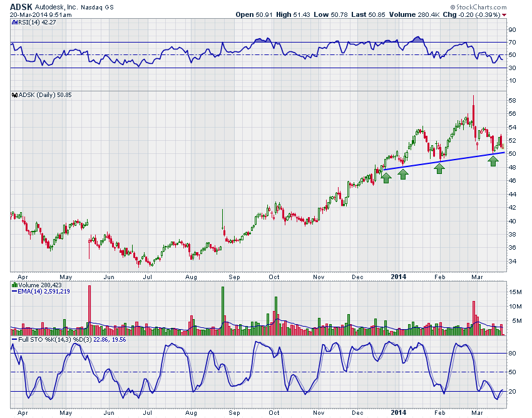The width and height of the screenshot is (532, 418).
Task: Click the Aug label on the bottom stochastic axis
Action: click(x=191, y=413)
